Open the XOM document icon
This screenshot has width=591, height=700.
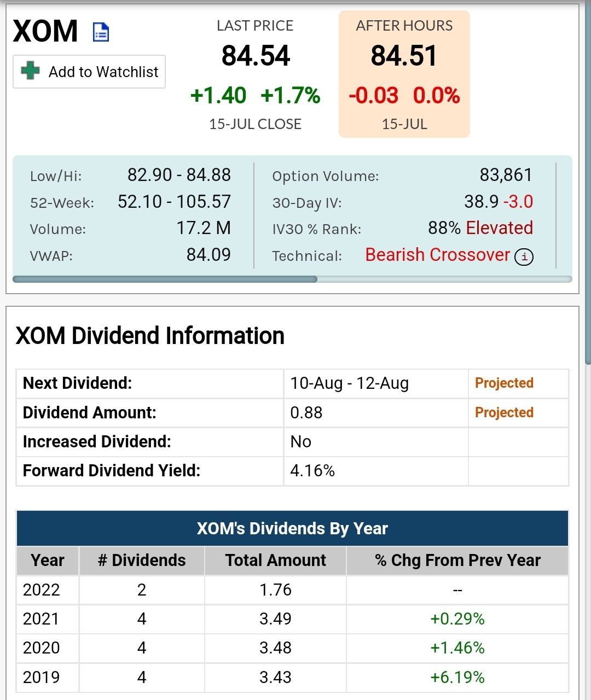tap(101, 32)
